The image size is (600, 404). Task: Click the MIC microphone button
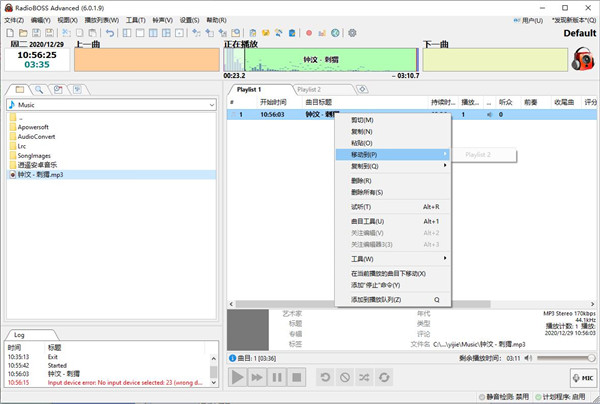(x=581, y=377)
